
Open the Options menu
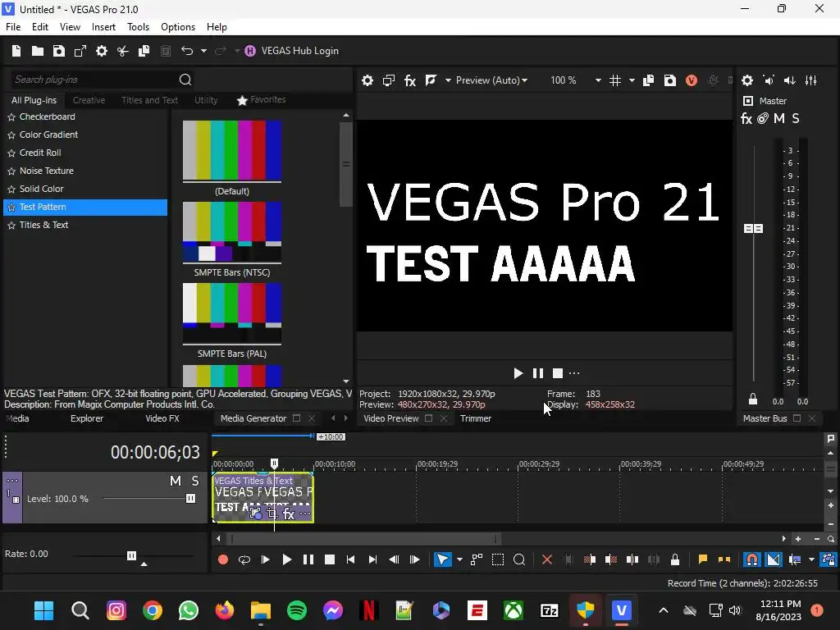tap(178, 27)
